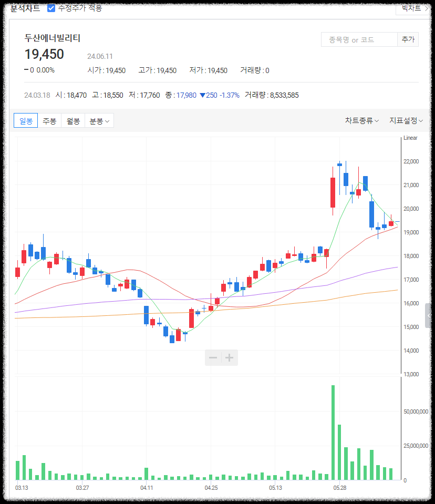Click the 24.06.11 date text
The width and height of the screenshot is (435, 504).
pos(100,57)
